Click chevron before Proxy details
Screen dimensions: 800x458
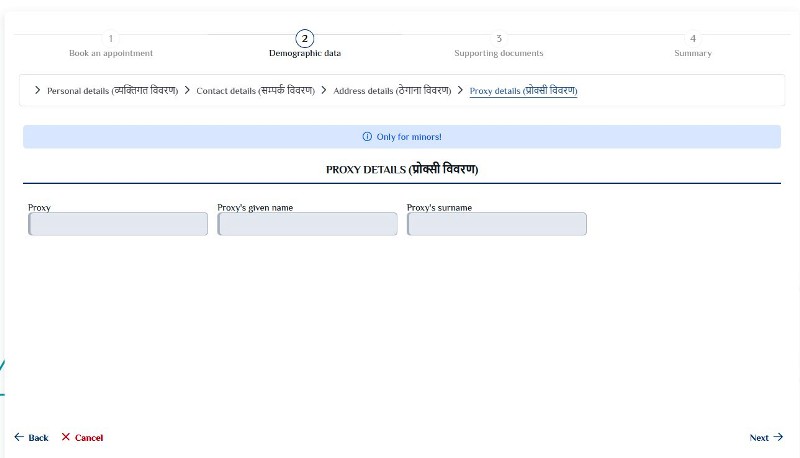(x=460, y=90)
